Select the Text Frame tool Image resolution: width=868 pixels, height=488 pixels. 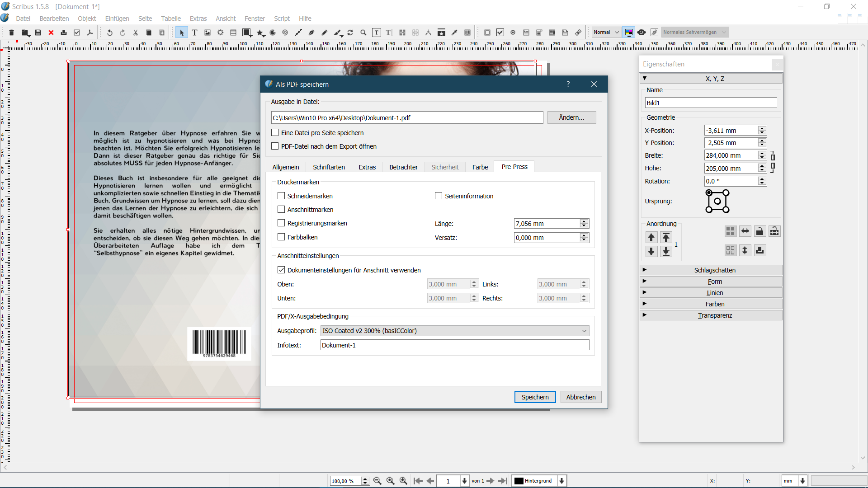(x=194, y=33)
